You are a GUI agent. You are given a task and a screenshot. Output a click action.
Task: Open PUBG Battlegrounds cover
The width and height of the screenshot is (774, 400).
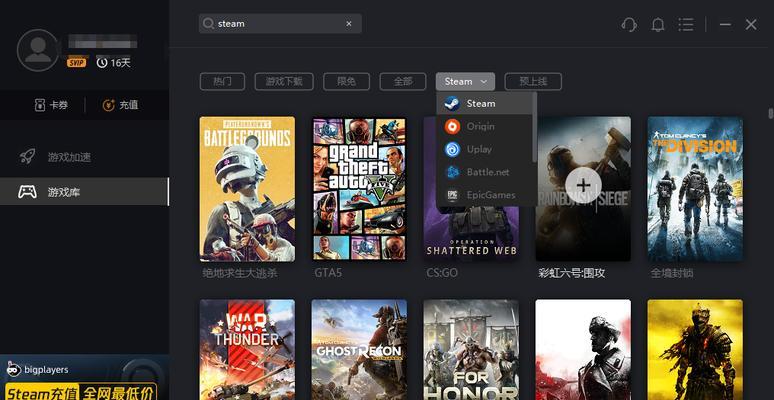coord(247,189)
